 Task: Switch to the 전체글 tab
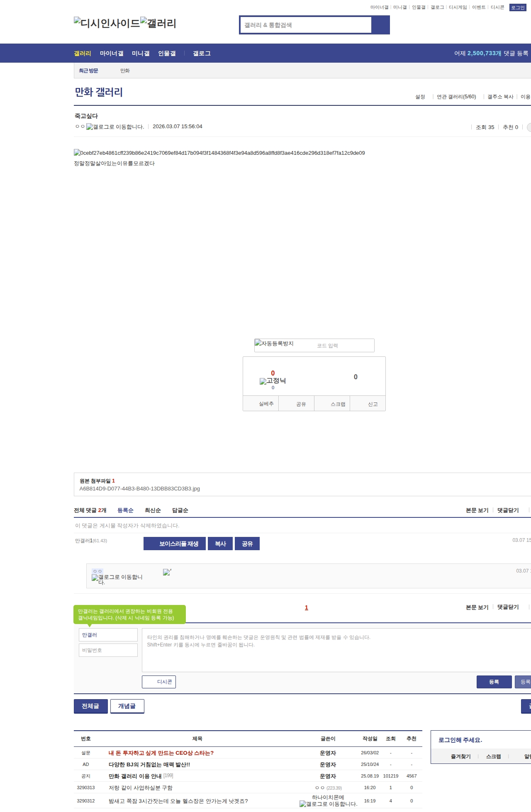(91, 706)
